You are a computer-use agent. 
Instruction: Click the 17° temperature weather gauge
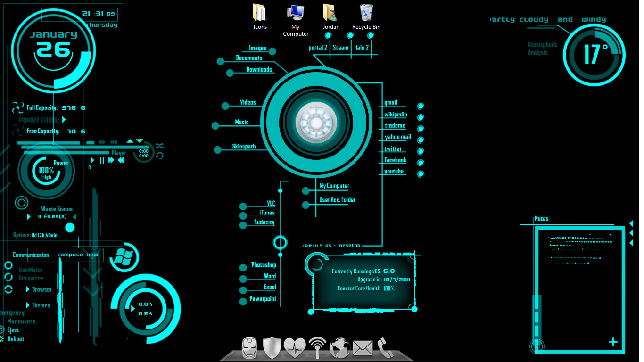point(594,55)
